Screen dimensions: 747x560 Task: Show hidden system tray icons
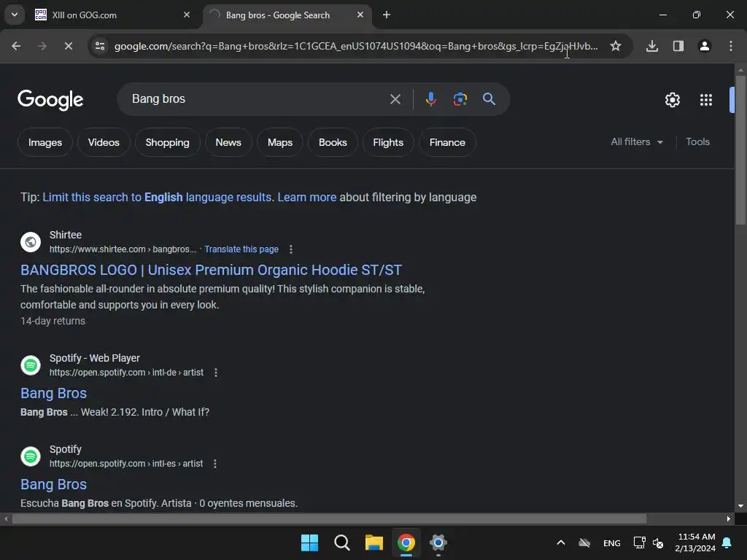tap(561, 542)
